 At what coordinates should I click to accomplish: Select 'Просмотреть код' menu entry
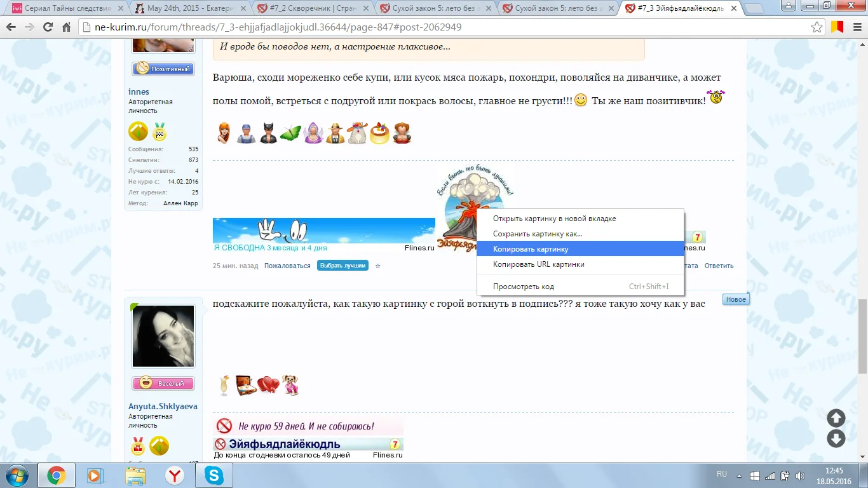pyautogui.click(x=580, y=287)
